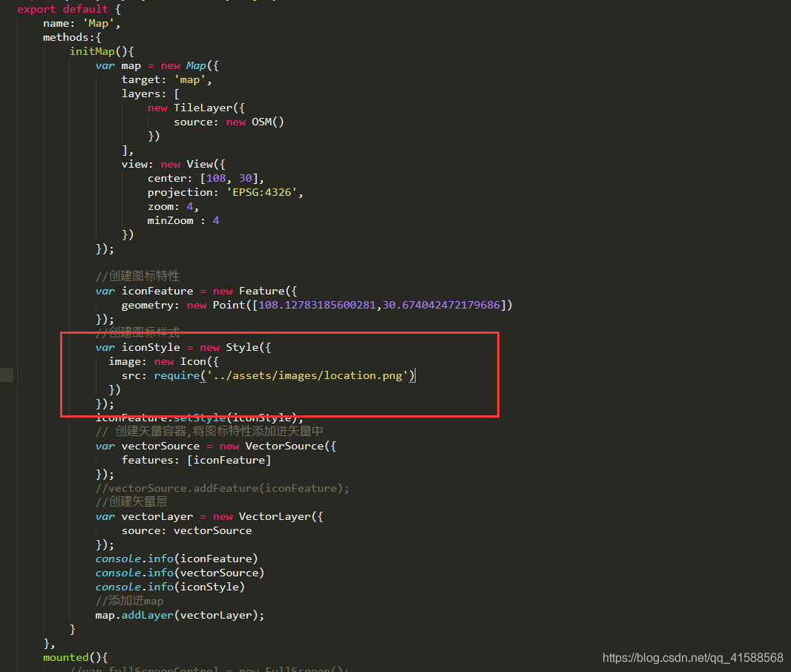Click the 'new TileLayer({' line
This screenshot has width=791, height=672.
click(196, 108)
